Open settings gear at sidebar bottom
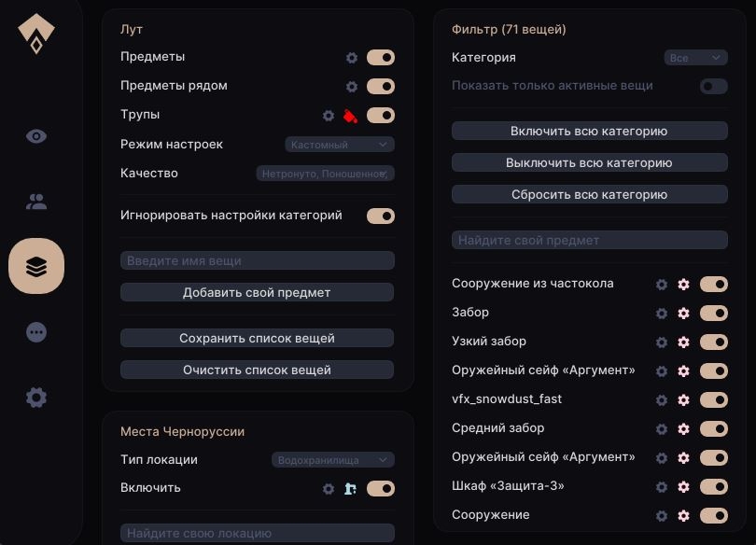This screenshot has height=545, width=756. 35,397
